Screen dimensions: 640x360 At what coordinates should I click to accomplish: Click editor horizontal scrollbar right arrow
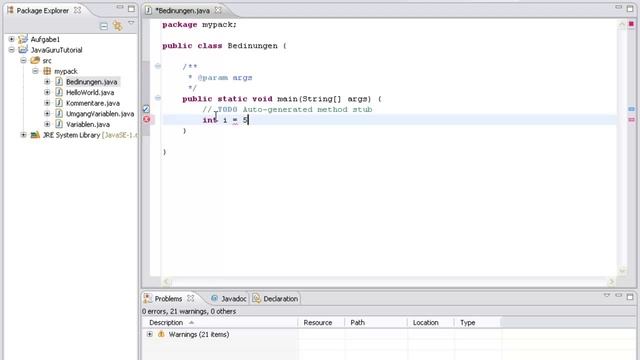click(x=611, y=281)
